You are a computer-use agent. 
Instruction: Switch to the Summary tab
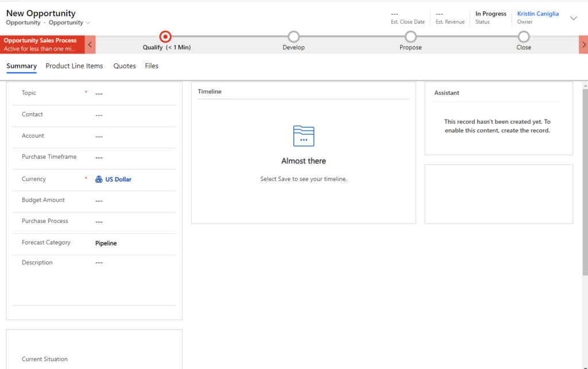[21, 66]
